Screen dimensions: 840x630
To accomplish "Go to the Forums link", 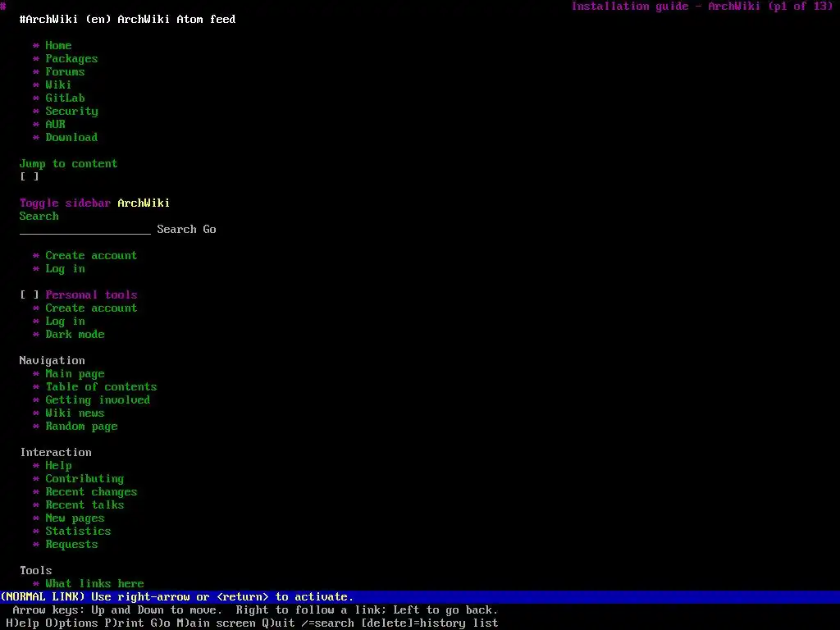I will (65, 72).
